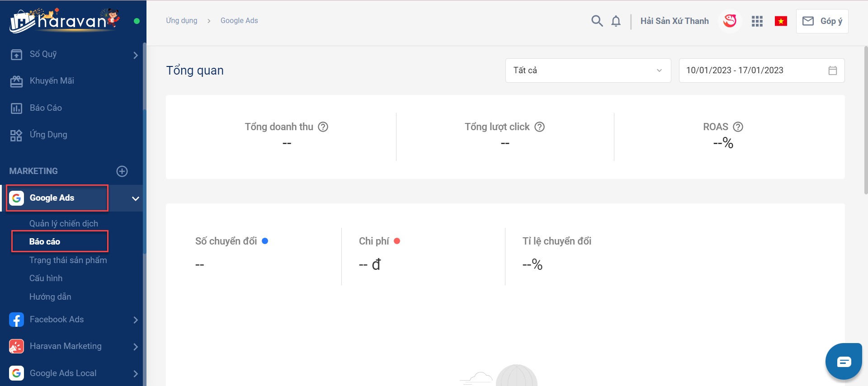Screen dimensions: 868x386
Task: Click the help icon beside Tổng lượt click
Action: (x=539, y=127)
